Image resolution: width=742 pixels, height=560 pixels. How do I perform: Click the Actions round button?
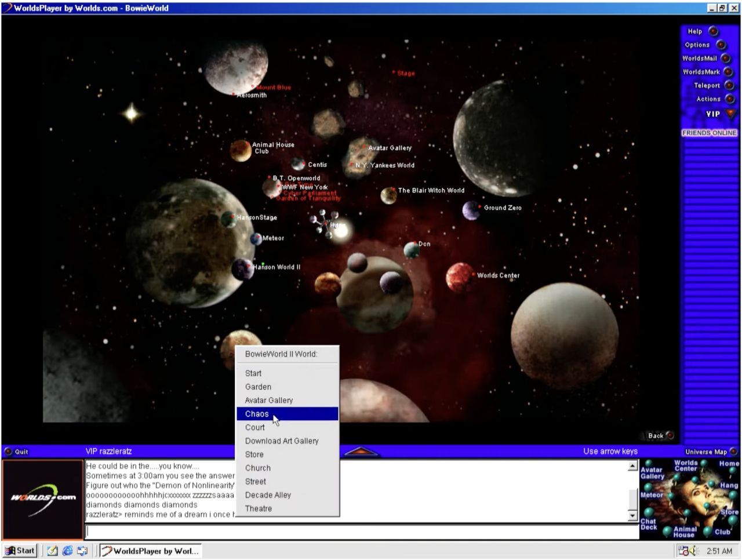coord(730,99)
